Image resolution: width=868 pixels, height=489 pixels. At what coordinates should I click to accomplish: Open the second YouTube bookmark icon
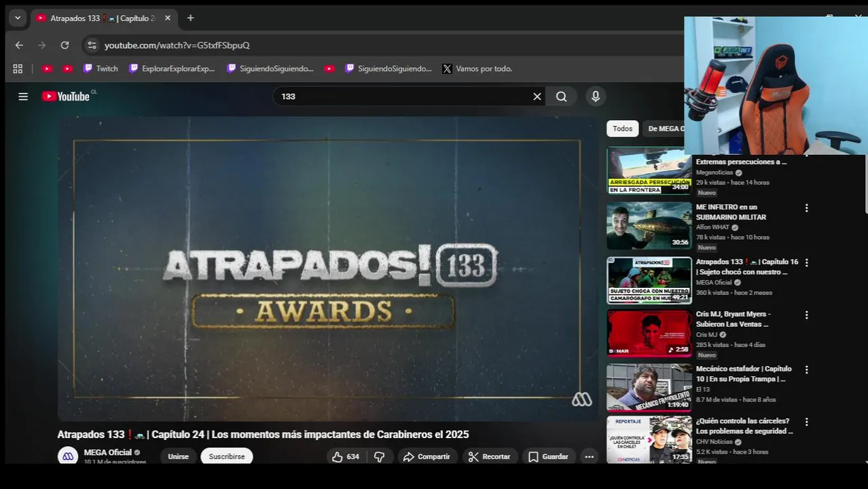[x=67, y=69]
